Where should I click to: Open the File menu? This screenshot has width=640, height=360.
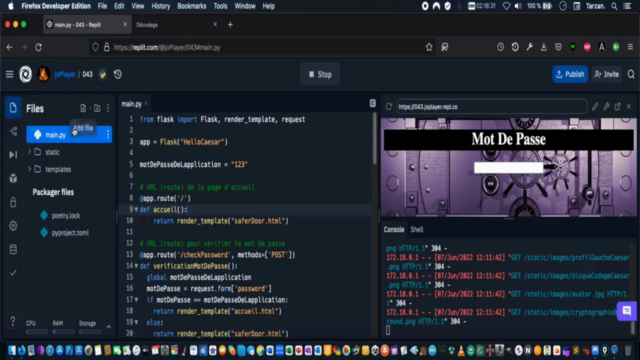click(x=102, y=6)
